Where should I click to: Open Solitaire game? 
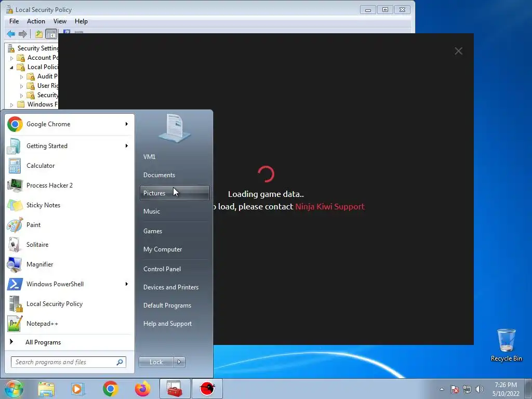[69, 245]
